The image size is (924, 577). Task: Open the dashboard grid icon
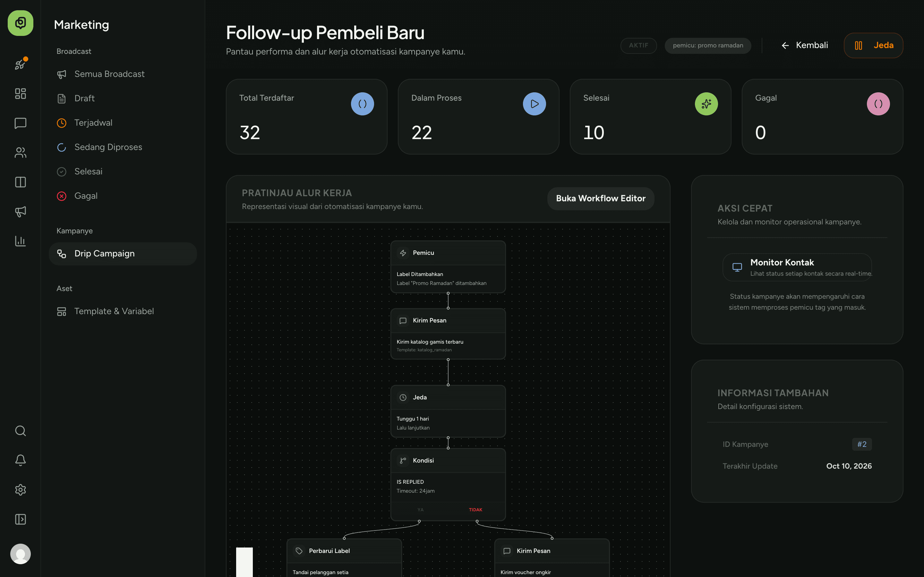coord(20,94)
